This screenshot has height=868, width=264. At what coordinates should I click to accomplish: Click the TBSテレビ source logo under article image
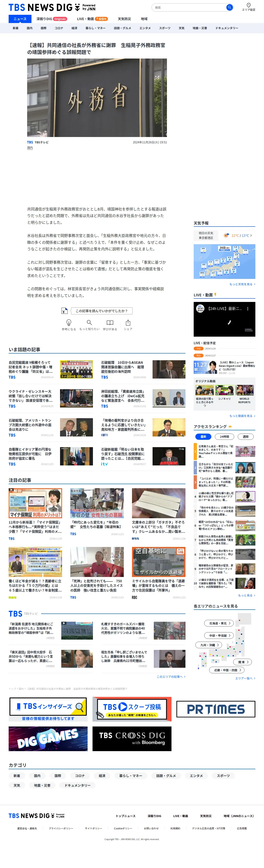point(30,142)
